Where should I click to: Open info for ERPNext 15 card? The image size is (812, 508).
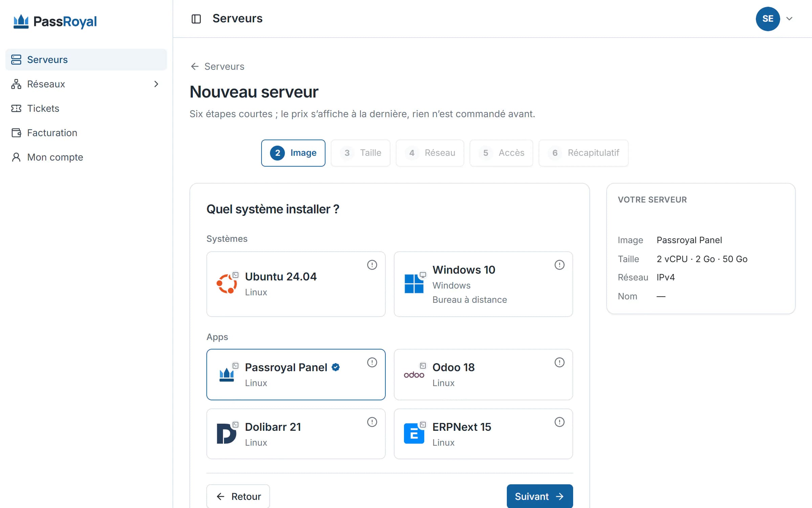pos(559,422)
